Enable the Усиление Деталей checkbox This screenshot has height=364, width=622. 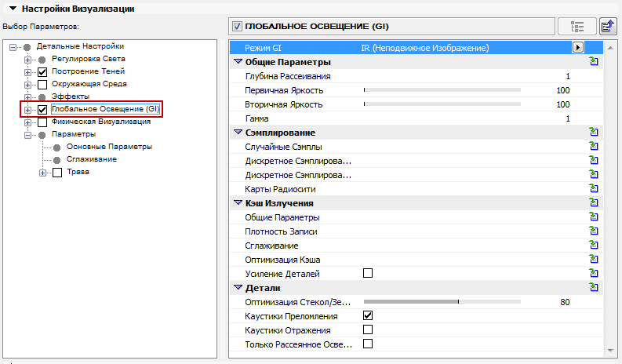[368, 274]
